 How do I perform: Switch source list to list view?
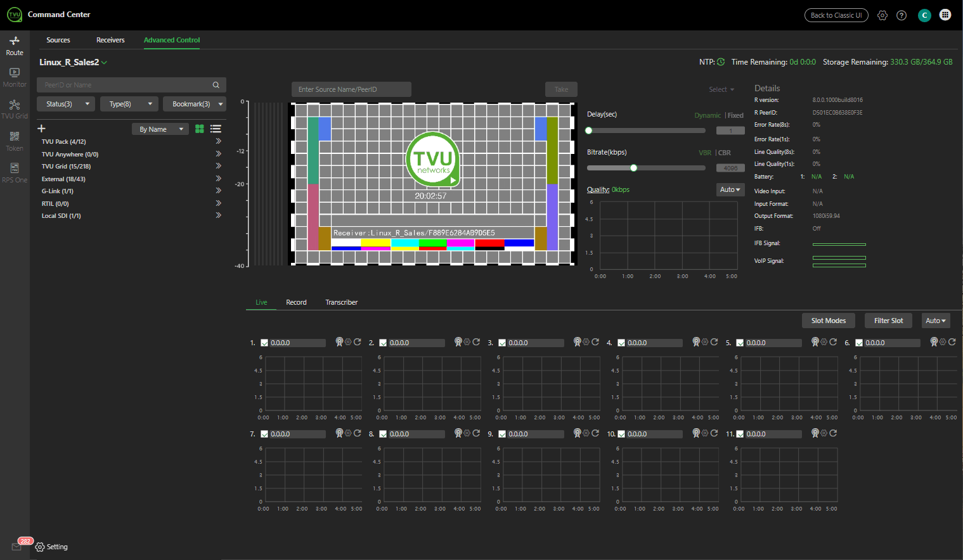pyautogui.click(x=216, y=129)
